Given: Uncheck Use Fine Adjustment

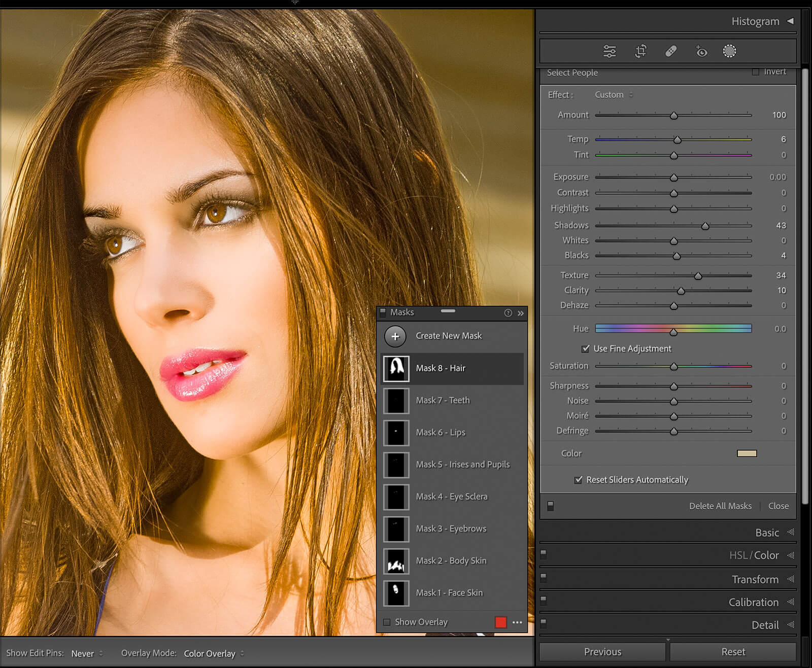Looking at the screenshot, I should [586, 349].
